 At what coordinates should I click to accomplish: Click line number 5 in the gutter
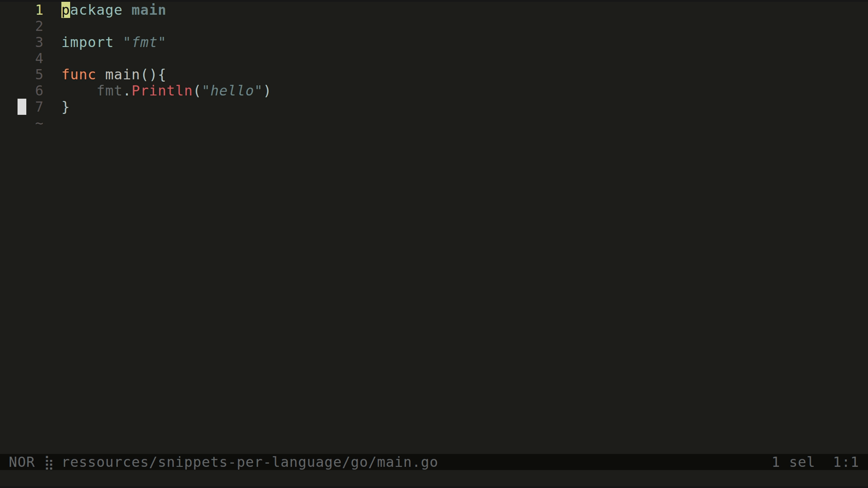[39, 75]
